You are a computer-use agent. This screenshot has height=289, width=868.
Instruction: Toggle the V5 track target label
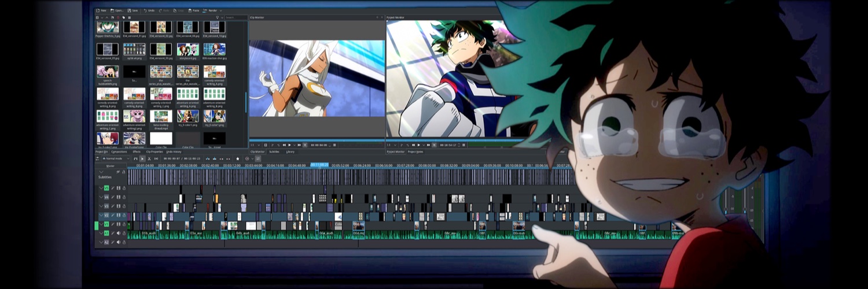coord(106,188)
